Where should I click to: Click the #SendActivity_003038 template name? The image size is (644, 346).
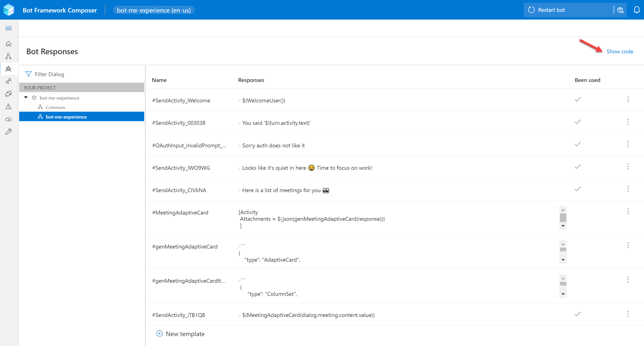pyautogui.click(x=179, y=123)
